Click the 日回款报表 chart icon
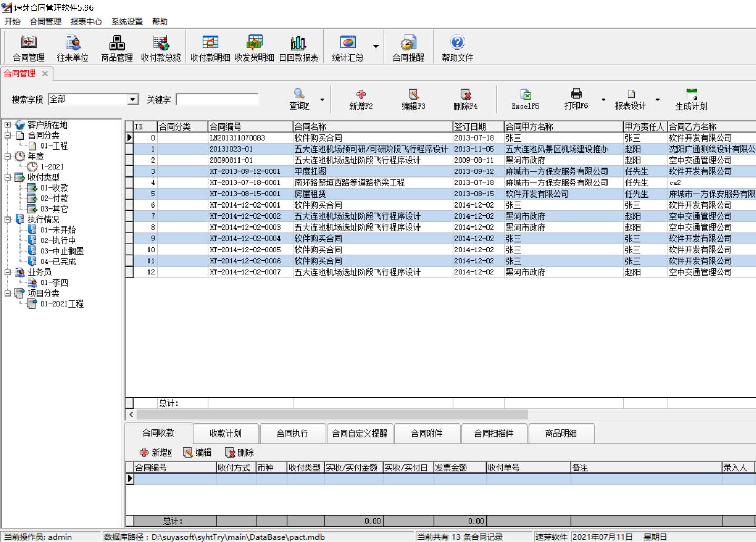756x542 pixels. 298,48
